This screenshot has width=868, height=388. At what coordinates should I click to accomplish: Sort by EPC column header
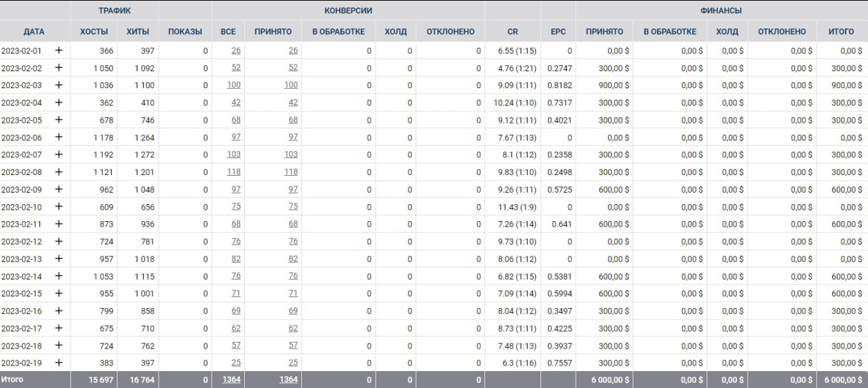point(558,31)
